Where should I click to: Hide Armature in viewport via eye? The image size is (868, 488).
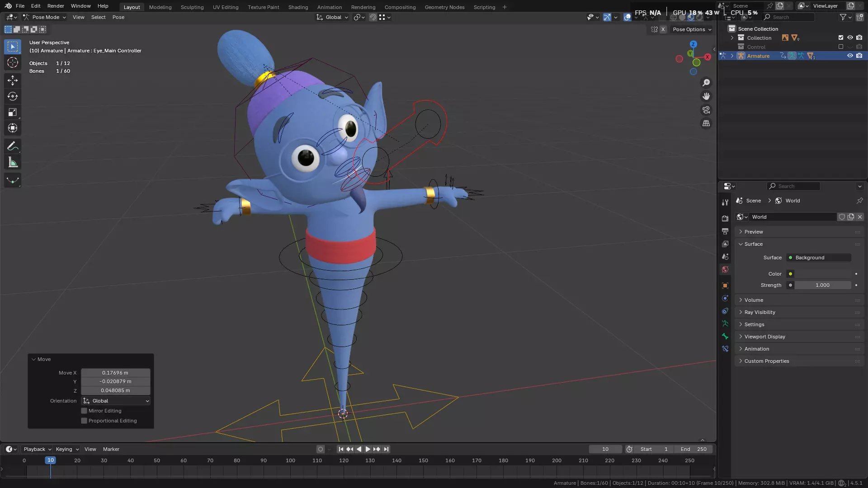(x=850, y=56)
